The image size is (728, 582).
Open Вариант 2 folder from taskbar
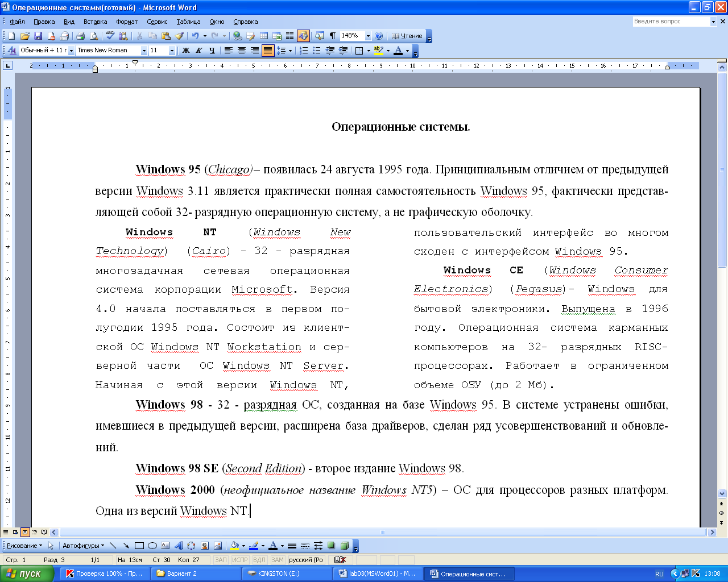click(196, 573)
